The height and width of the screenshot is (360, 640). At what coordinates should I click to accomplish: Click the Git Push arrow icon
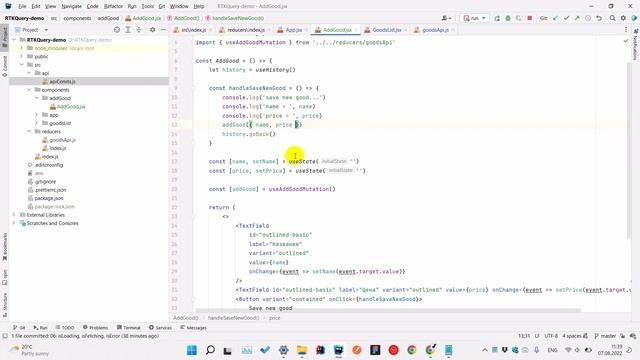click(577, 18)
